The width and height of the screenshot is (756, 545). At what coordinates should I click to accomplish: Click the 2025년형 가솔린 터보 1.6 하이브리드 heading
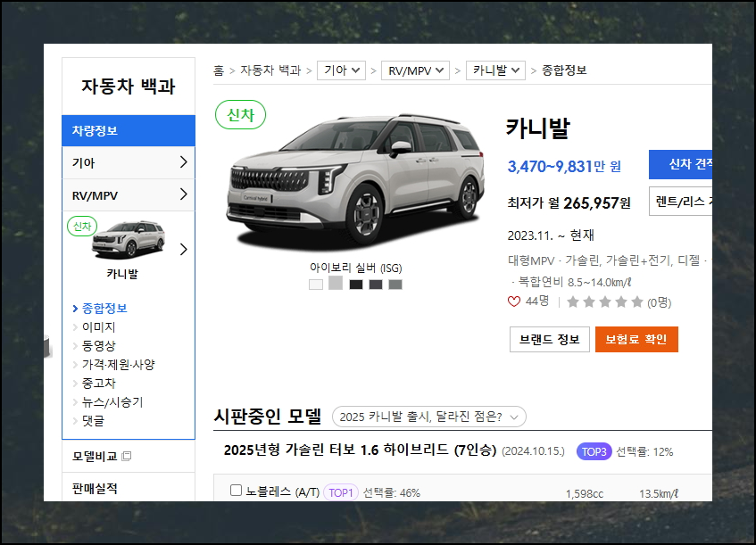point(360,450)
